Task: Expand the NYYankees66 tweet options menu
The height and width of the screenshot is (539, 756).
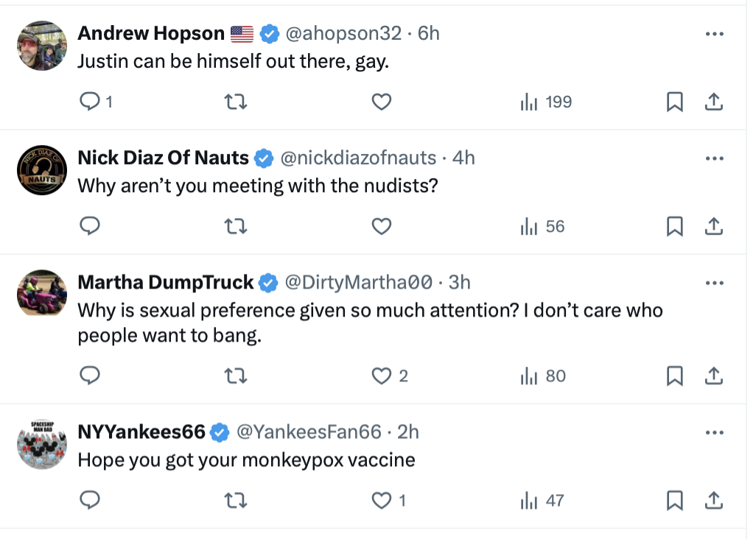Action: click(714, 432)
